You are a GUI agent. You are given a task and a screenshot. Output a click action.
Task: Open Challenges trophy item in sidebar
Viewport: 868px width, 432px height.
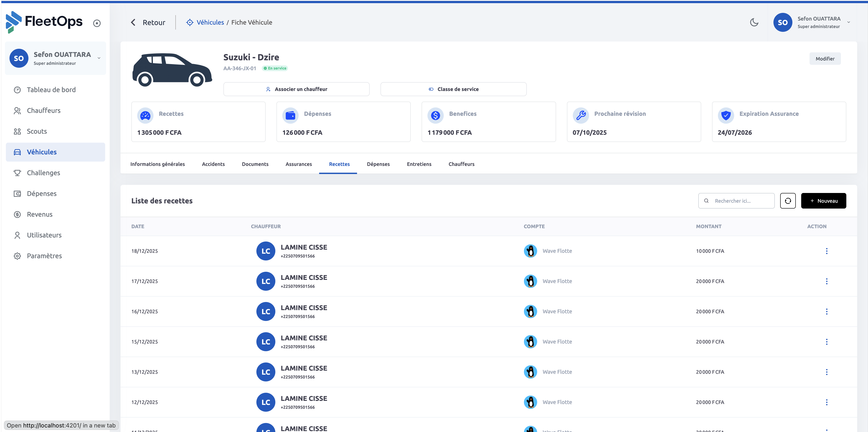(x=44, y=173)
